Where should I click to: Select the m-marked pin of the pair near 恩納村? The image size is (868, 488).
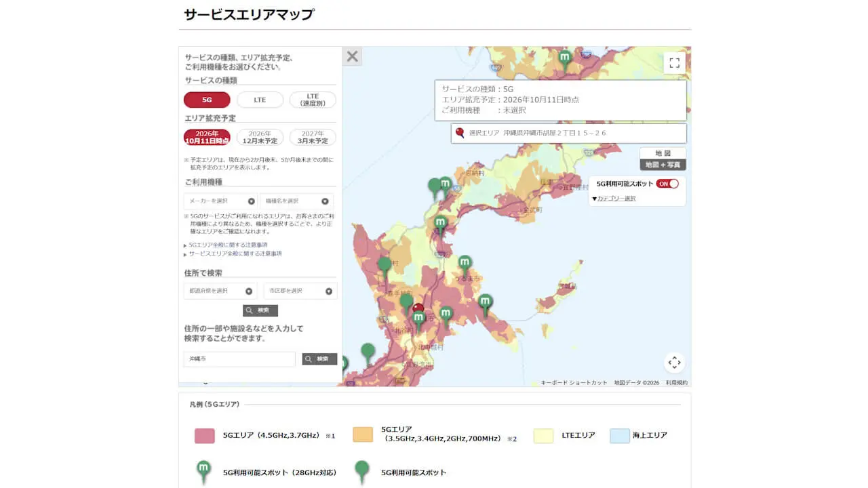(445, 186)
